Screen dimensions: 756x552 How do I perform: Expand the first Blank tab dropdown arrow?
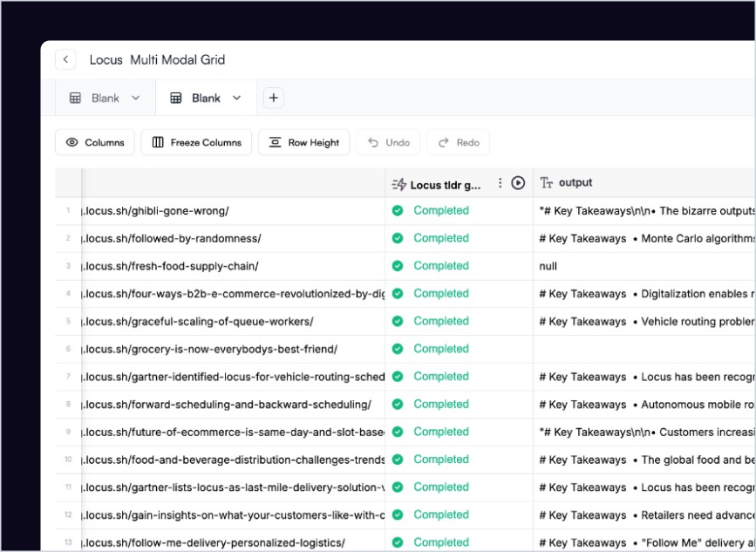pos(135,98)
